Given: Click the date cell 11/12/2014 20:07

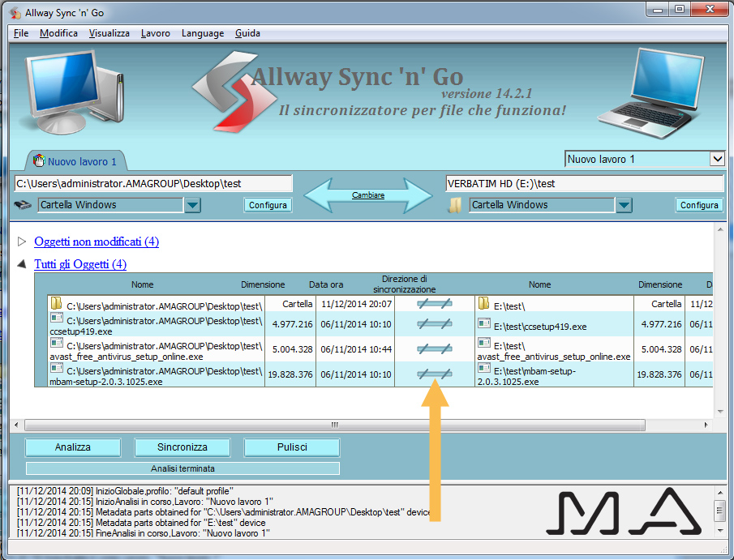Looking at the screenshot, I should pos(356,304).
